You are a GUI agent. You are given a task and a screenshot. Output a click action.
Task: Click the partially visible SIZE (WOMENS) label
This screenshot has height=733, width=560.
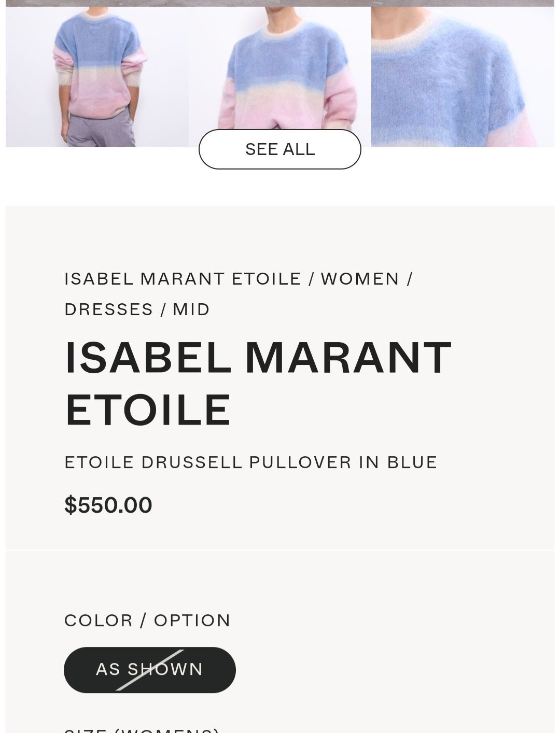pyautogui.click(x=142, y=730)
